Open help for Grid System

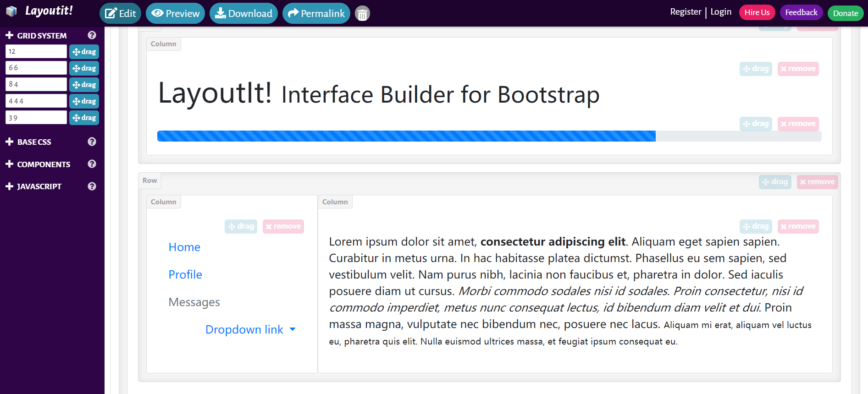tap(92, 35)
